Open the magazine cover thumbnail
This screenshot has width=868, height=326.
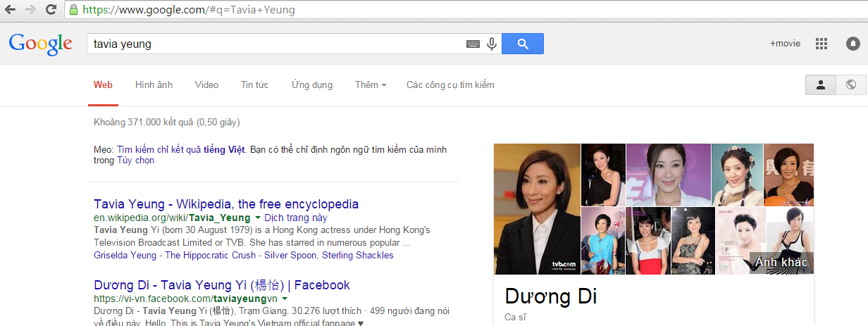pos(740,241)
